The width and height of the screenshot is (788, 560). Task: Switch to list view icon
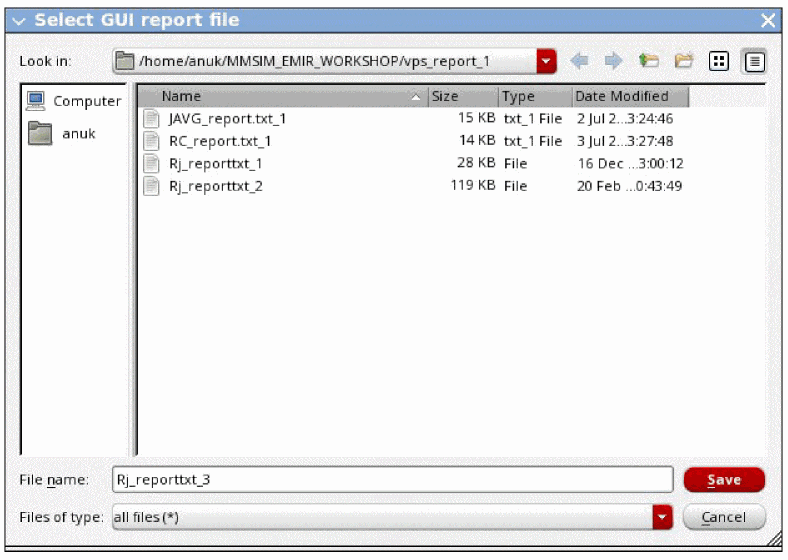719,62
